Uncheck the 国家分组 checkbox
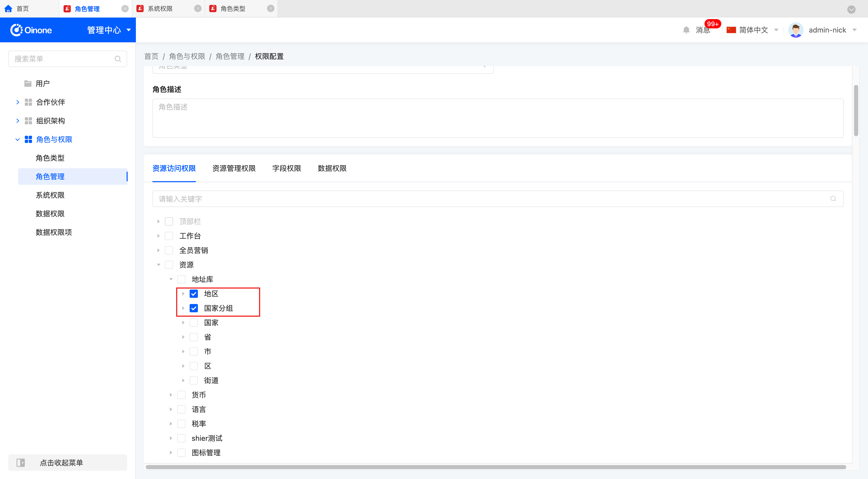The width and height of the screenshot is (868, 479). coord(194,308)
